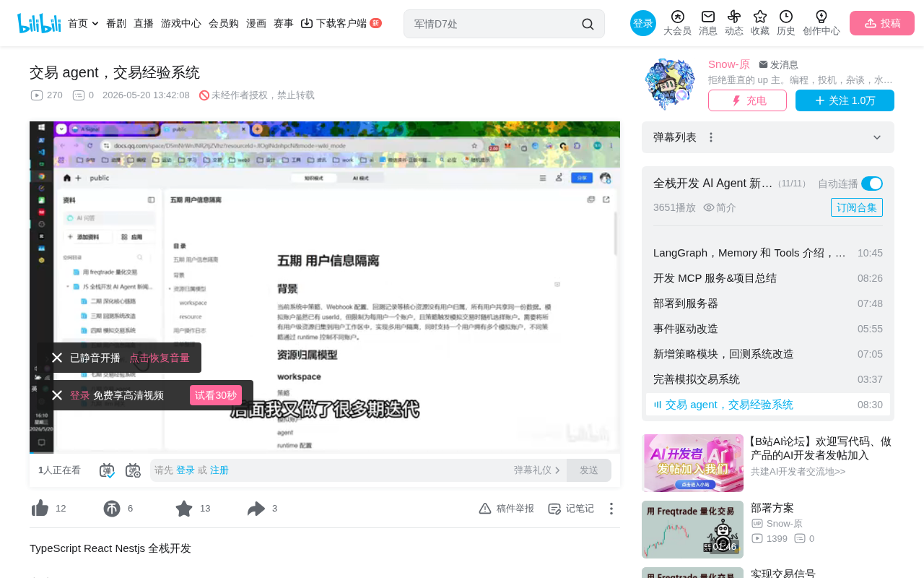The height and width of the screenshot is (578, 924).
Task: Like the video with thumbs-up icon
Action: pyautogui.click(x=40, y=509)
